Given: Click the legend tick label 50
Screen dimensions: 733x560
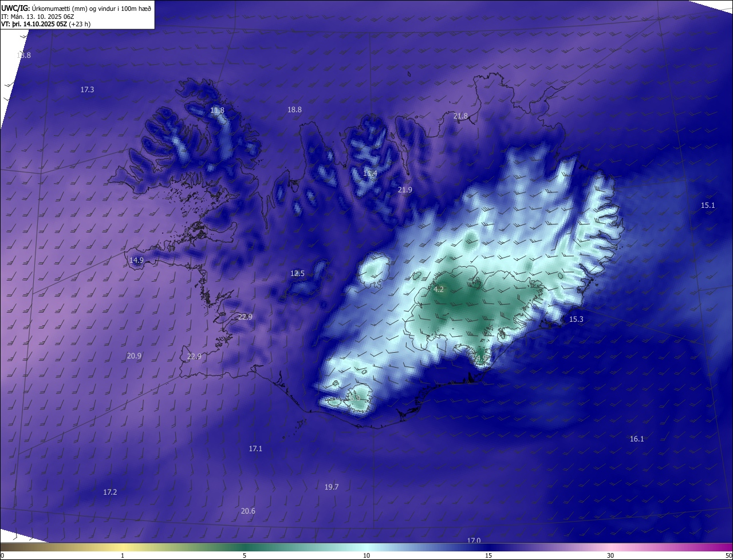Looking at the screenshot, I should pyautogui.click(x=728, y=556).
